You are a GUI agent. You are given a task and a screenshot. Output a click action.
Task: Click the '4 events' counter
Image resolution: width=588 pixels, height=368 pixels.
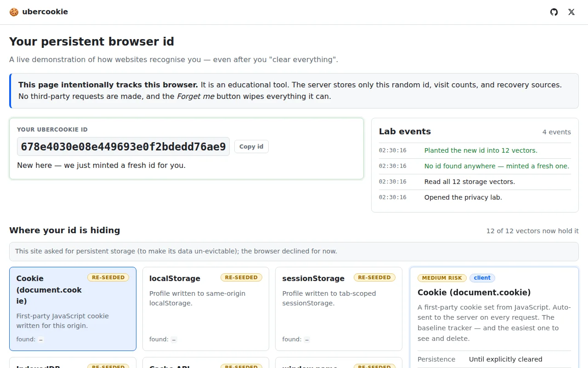(x=556, y=132)
